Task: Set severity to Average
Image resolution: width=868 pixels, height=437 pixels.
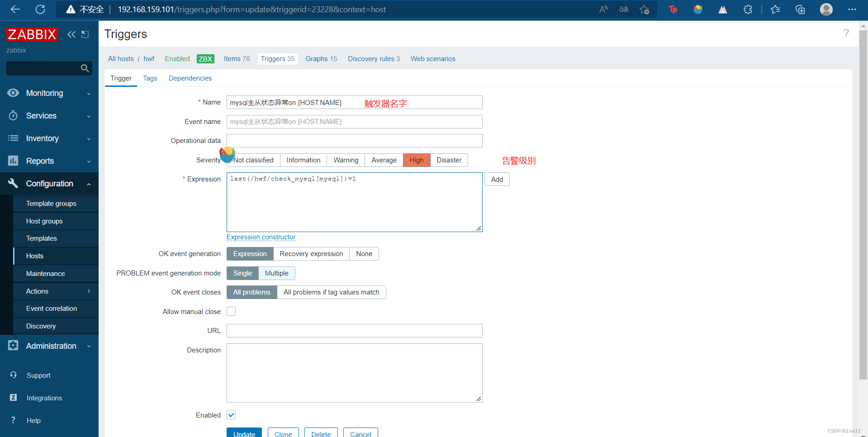Action: (x=384, y=160)
